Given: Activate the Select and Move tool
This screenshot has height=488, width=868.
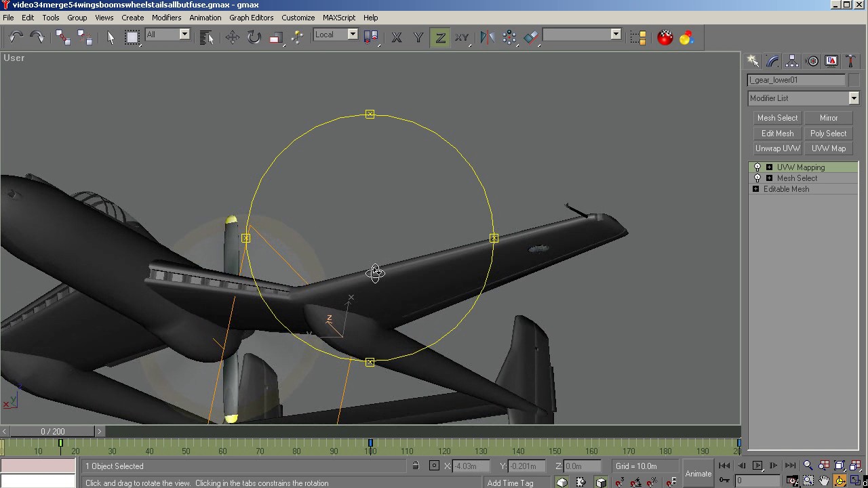Looking at the screenshot, I should [x=233, y=37].
